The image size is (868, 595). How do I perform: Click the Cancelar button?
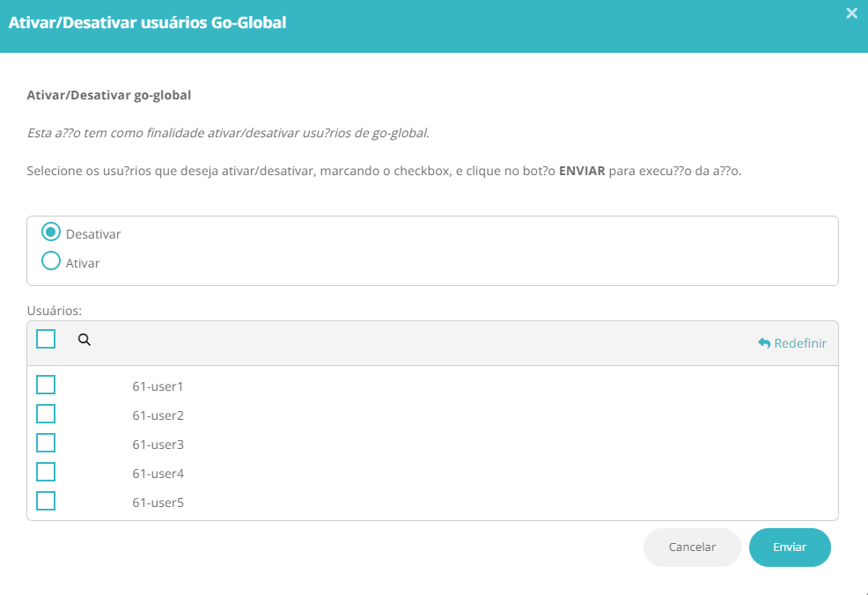(692, 547)
